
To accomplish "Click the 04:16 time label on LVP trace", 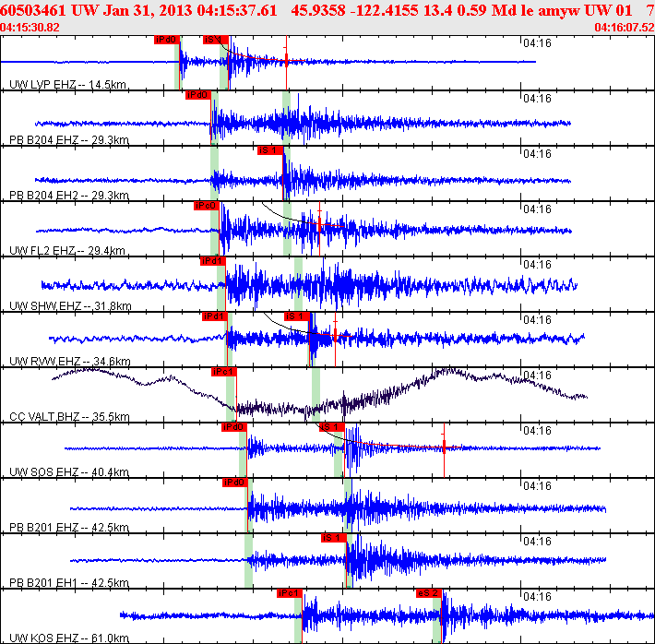I will (x=537, y=43).
